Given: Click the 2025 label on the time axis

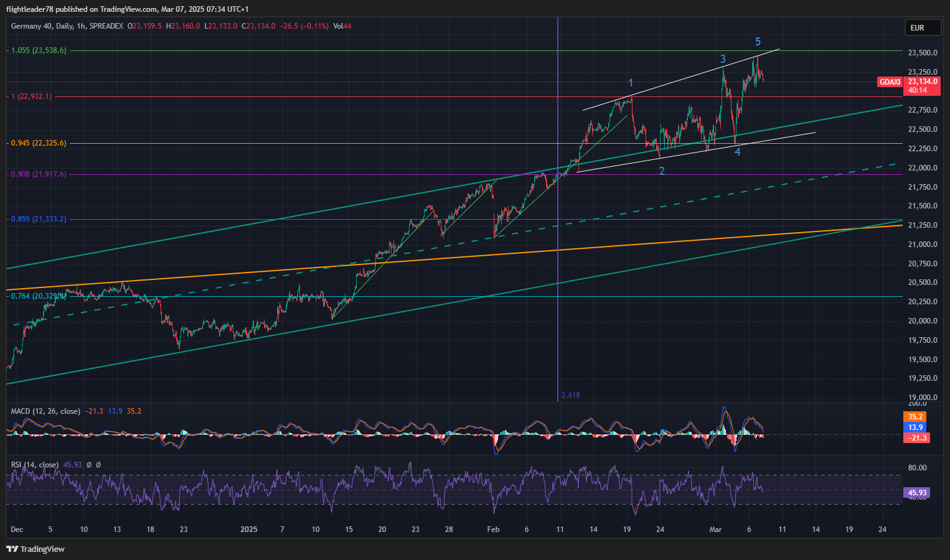Looking at the screenshot, I should click(249, 530).
